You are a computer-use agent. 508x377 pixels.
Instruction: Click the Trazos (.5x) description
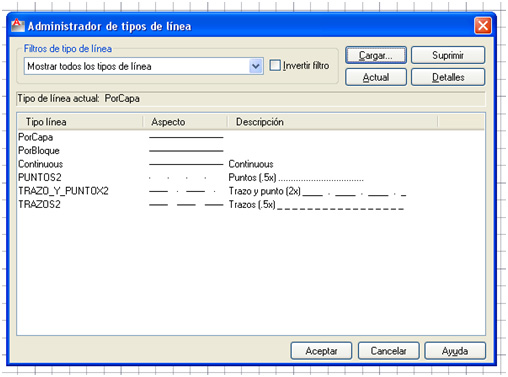pyautogui.click(x=316, y=205)
